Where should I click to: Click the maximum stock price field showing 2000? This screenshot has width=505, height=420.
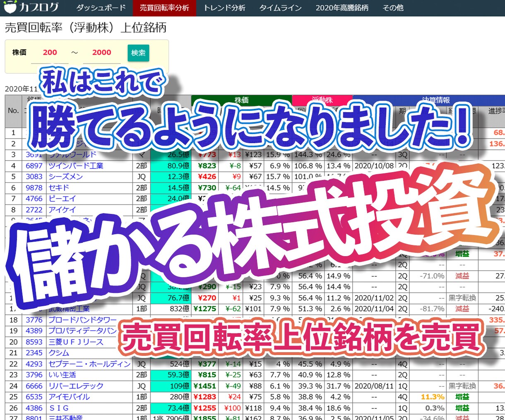102,53
